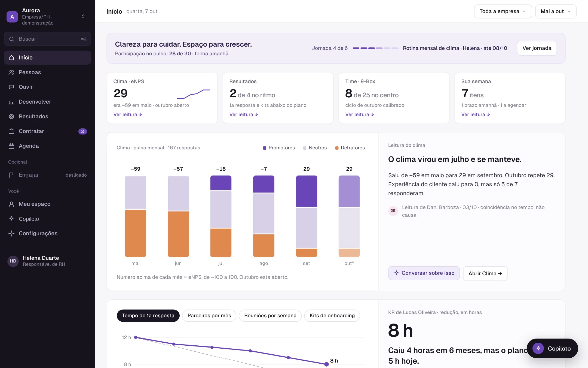Click the search magnifier icon
This screenshot has width=588, height=368.
(x=12, y=39)
